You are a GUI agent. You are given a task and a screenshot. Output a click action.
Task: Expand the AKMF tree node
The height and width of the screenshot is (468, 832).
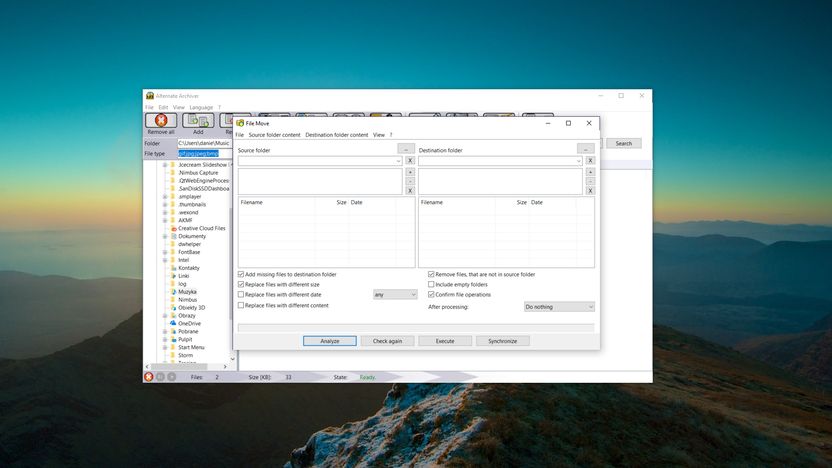(164, 220)
